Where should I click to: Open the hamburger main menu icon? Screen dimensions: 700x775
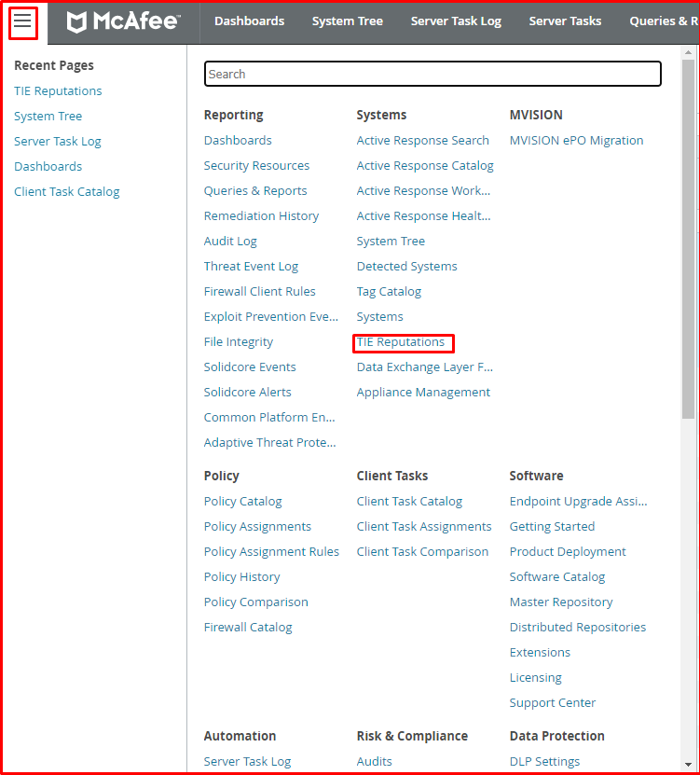point(22,21)
